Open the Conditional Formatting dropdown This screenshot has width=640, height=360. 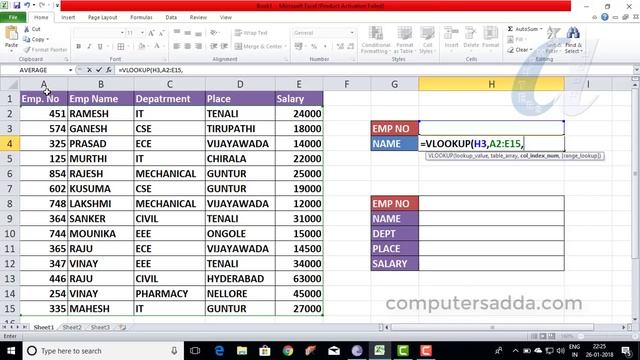coord(376,40)
